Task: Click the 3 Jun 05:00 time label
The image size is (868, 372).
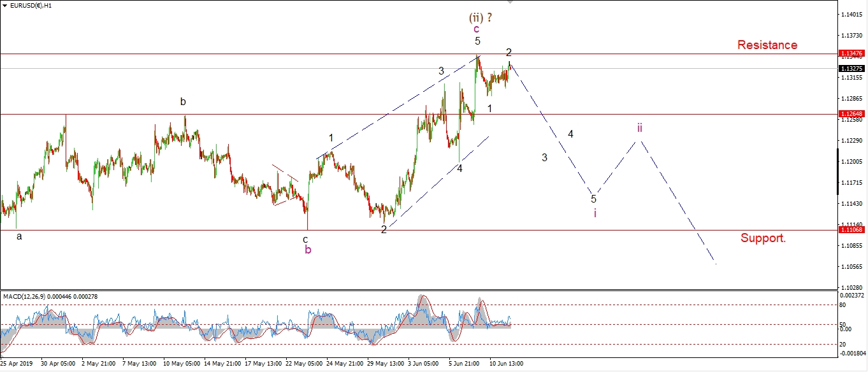Action: pos(423,364)
